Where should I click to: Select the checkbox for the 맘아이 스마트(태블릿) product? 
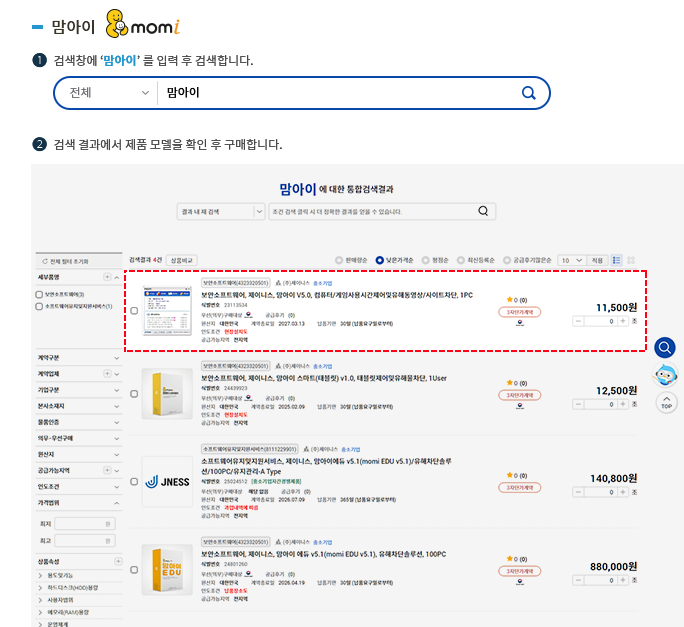pyautogui.click(x=134, y=394)
